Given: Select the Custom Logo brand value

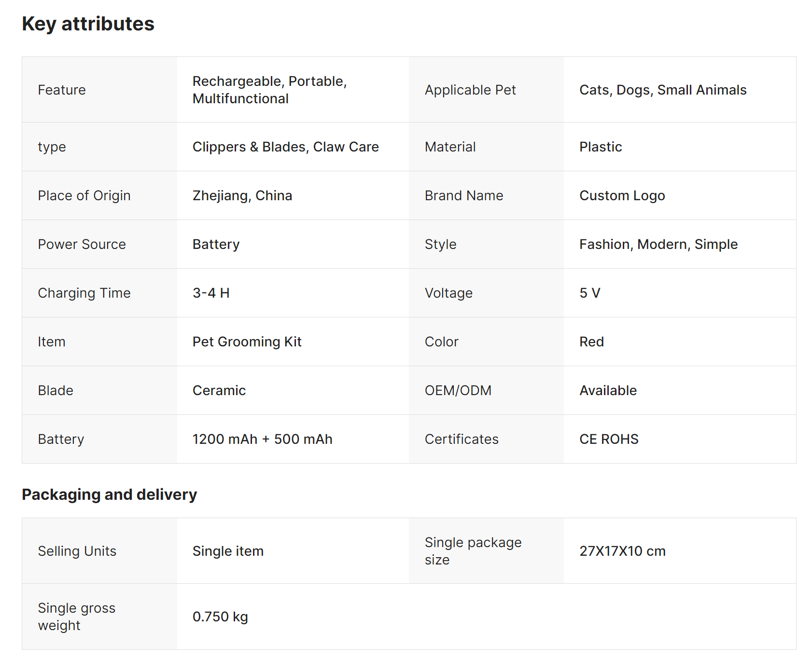Looking at the screenshot, I should pos(622,195).
